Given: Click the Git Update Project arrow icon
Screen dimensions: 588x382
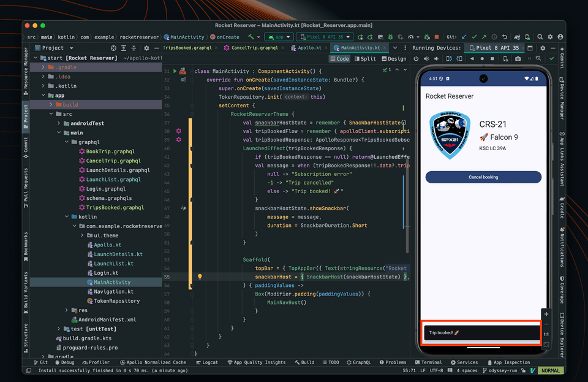Looking at the screenshot, I should 464,37.
